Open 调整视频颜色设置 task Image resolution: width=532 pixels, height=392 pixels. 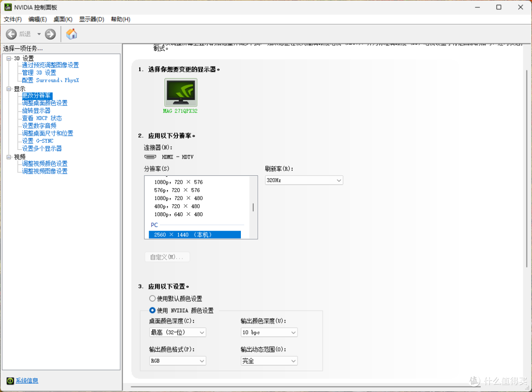45,164
